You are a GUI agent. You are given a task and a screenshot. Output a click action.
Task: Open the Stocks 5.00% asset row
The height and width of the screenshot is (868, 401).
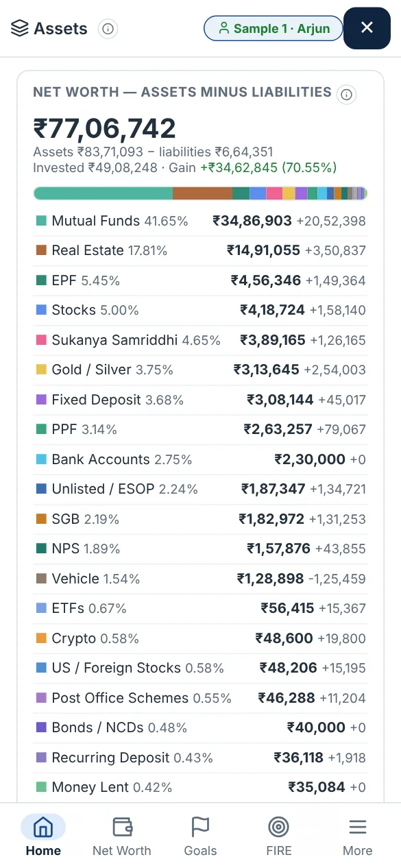200,311
